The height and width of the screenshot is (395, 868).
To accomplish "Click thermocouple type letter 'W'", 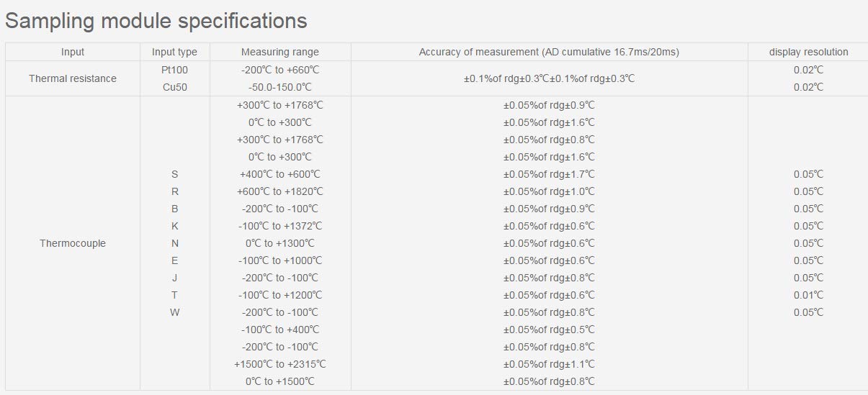I will (x=174, y=312).
